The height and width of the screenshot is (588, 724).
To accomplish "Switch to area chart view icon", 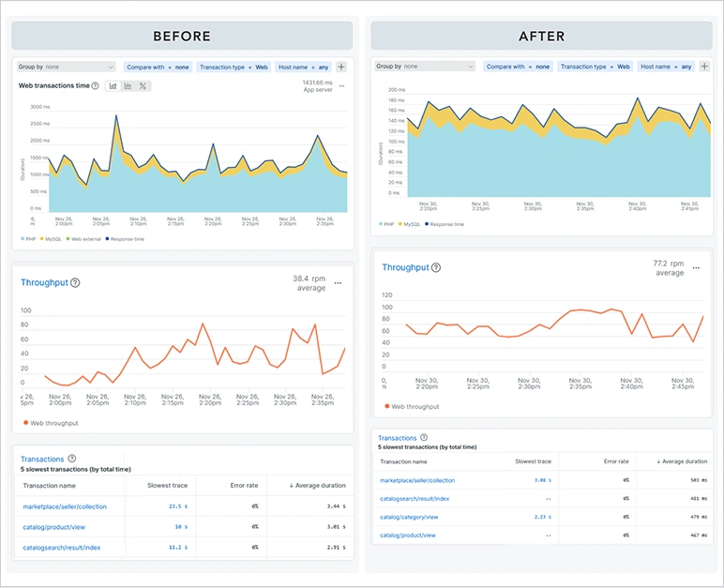I will point(113,86).
